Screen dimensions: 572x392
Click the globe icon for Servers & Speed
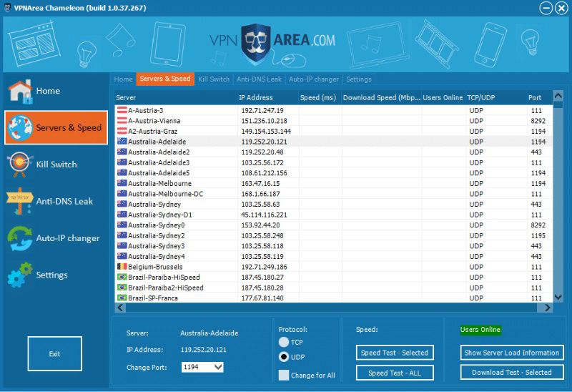tap(20, 128)
